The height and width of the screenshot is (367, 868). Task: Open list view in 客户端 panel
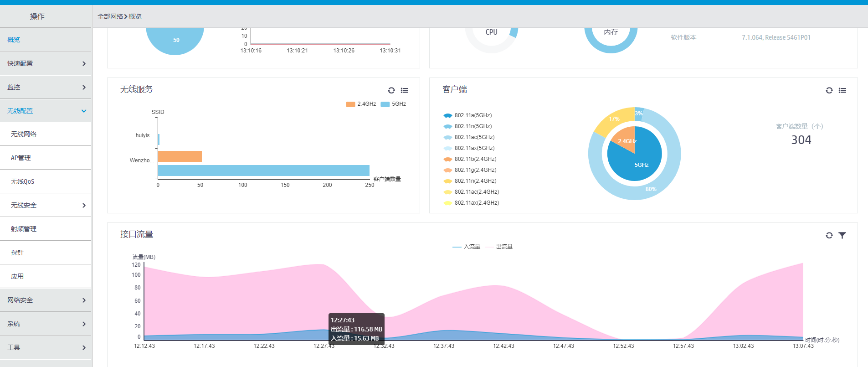point(842,90)
